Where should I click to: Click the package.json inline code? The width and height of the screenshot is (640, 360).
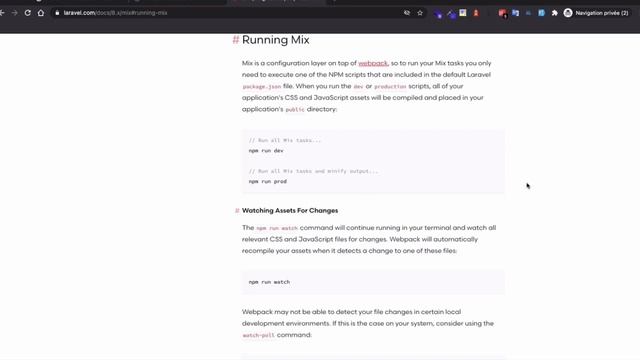tap(262, 87)
